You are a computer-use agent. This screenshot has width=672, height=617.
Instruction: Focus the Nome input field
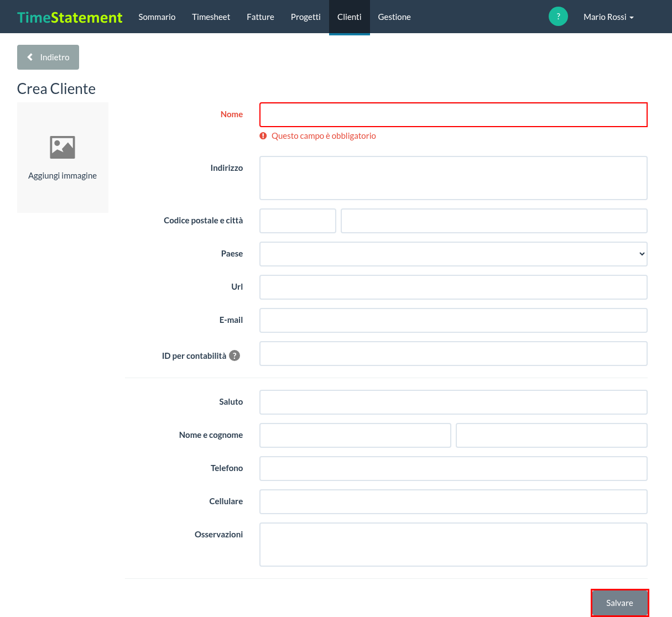coord(454,114)
